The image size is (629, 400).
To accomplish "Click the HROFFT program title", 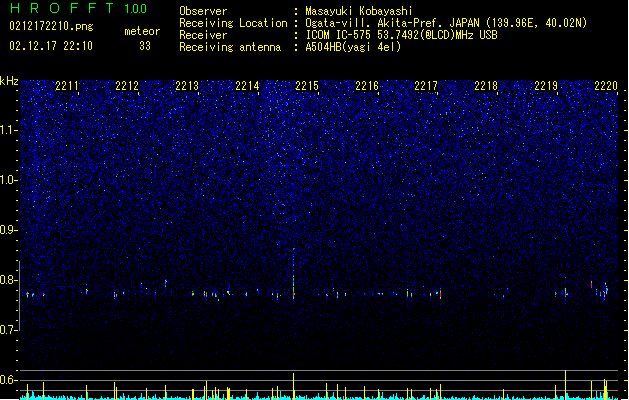I will (62, 8).
